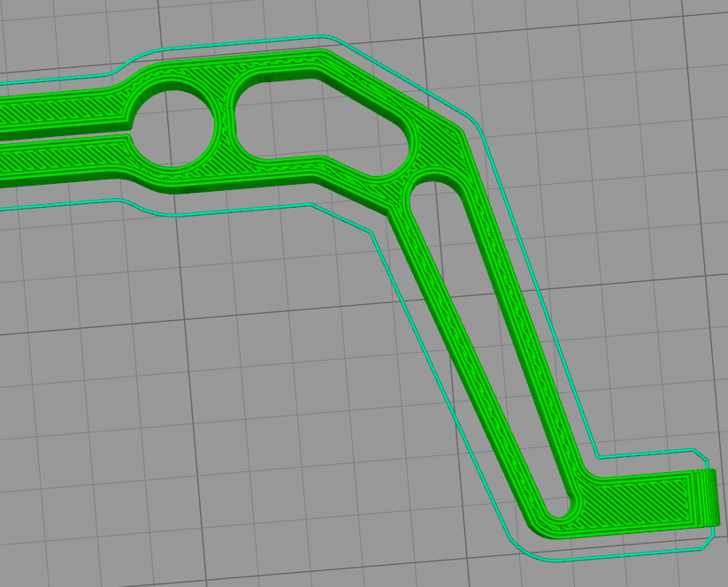Click the cyan skirt line above the part
Image resolution: width=728 pixels, height=587 pixels.
(265, 41)
